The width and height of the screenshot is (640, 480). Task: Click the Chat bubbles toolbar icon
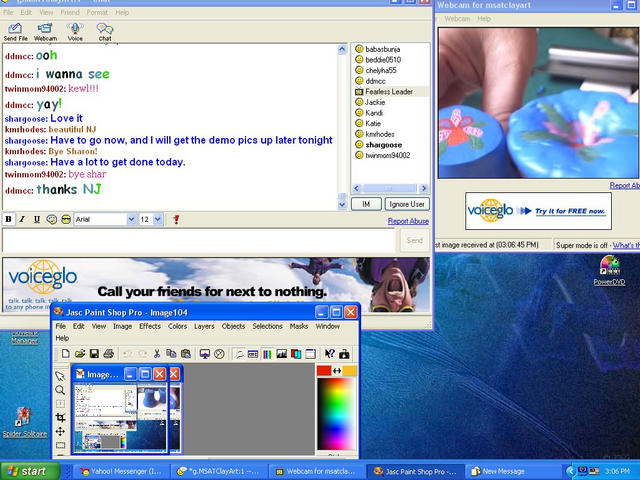click(105, 32)
